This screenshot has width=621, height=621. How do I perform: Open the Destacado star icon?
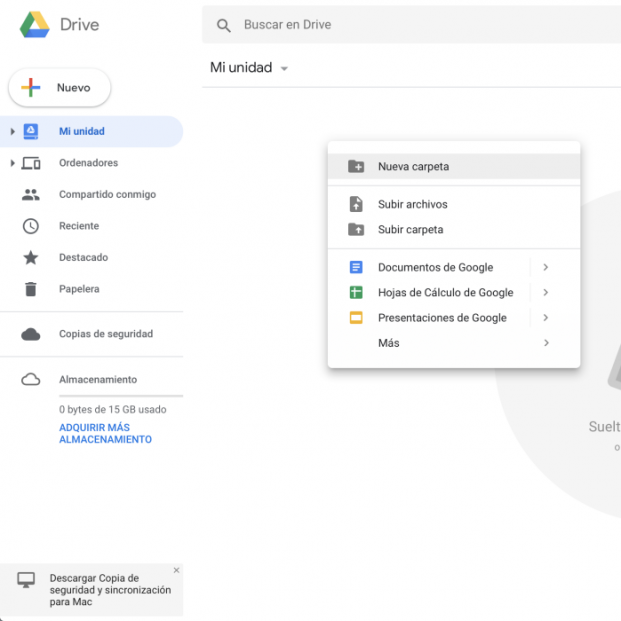31,258
